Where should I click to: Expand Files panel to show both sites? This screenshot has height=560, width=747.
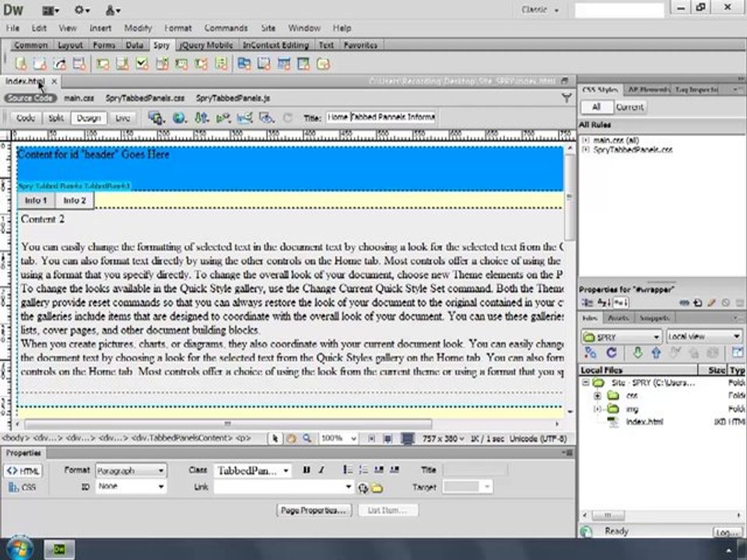(737, 353)
